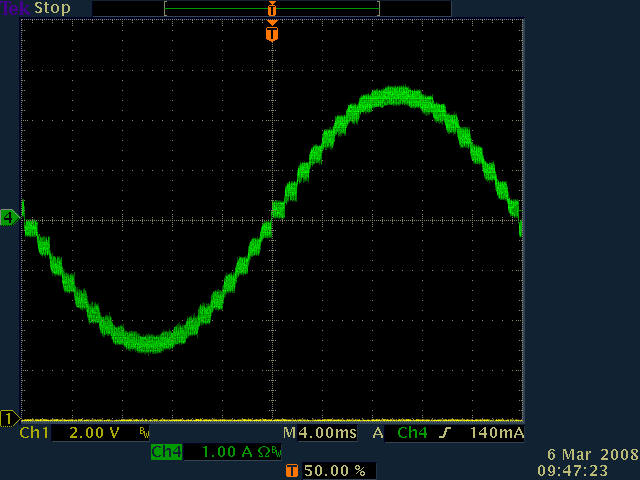Click the Ch4 ground reference marker on left edge

(10, 216)
